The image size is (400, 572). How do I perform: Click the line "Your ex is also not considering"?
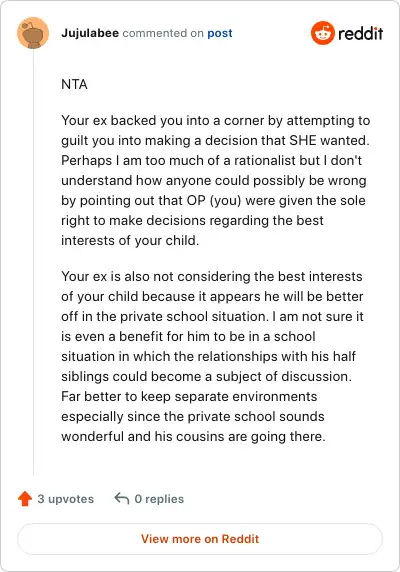pyautogui.click(x=212, y=276)
